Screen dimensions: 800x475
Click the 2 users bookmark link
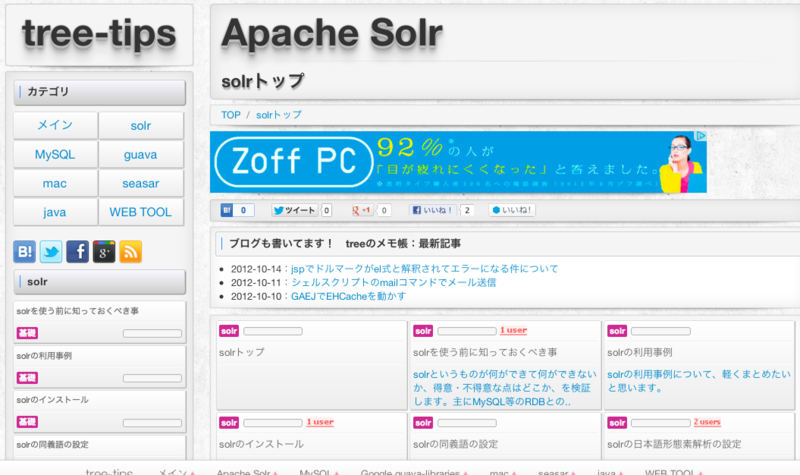[707, 422]
